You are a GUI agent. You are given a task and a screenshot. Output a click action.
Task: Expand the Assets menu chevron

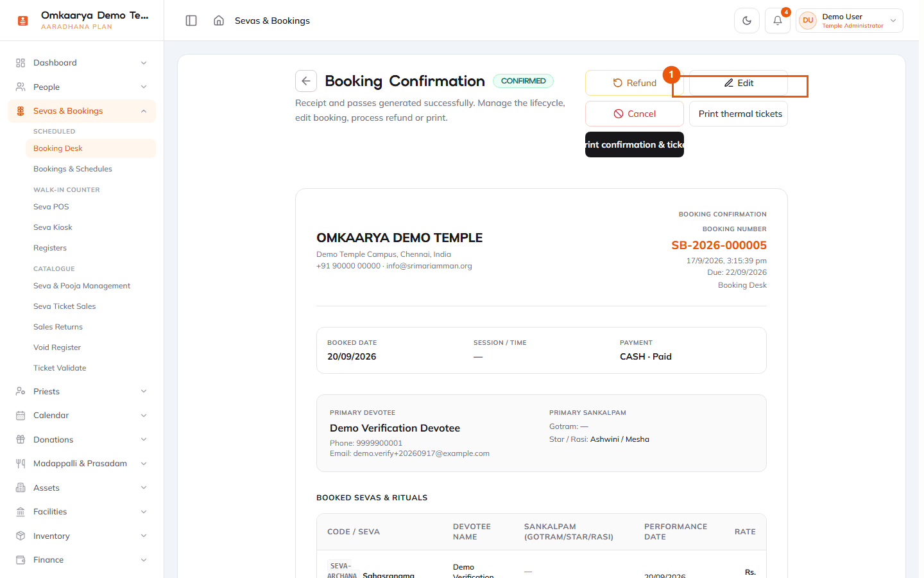144,488
